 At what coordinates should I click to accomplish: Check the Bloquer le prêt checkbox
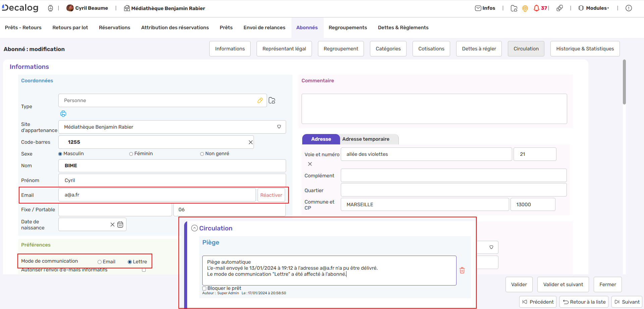[204, 289]
